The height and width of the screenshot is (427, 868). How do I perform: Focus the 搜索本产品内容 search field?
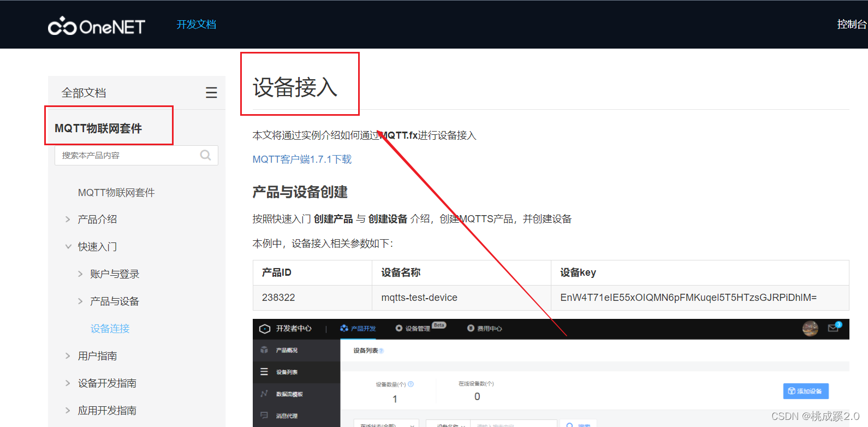click(136, 155)
